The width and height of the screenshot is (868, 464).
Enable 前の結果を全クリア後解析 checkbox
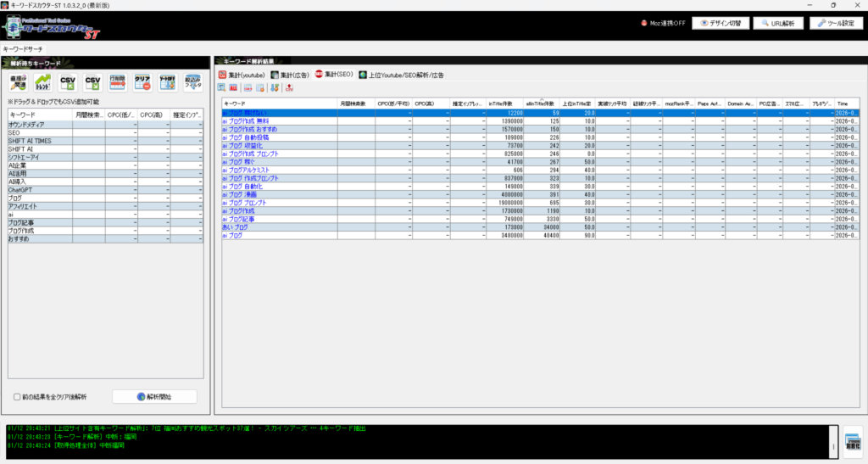coord(18,397)
